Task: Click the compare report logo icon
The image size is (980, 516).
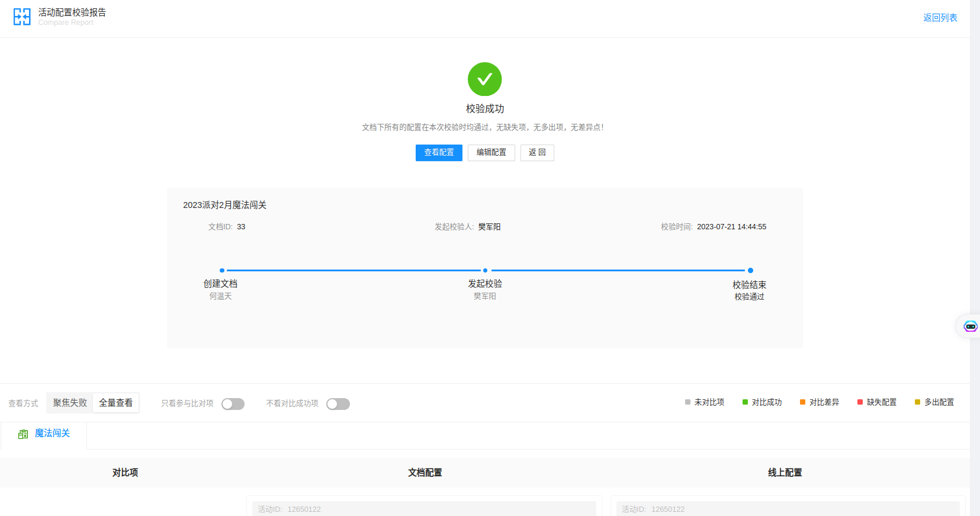Action: pyautogui.click(x=22, y=17)
